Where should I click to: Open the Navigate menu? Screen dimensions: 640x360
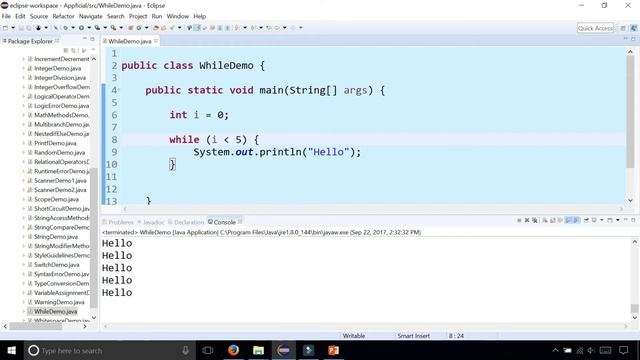91,16
